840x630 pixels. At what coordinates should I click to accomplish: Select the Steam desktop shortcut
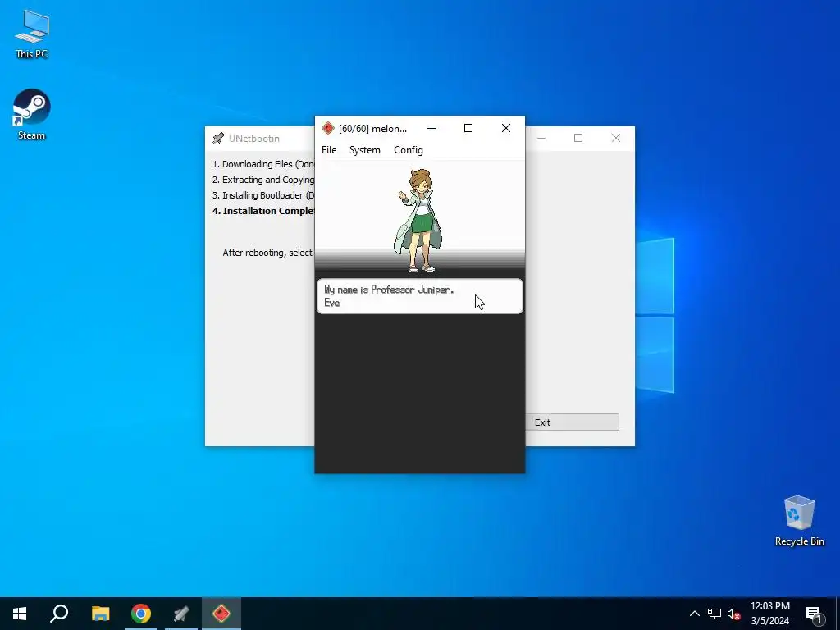click(x=32, y=115)
